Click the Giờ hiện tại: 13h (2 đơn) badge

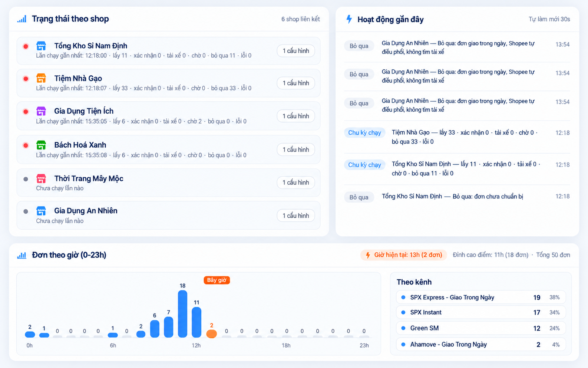[403, 255]
